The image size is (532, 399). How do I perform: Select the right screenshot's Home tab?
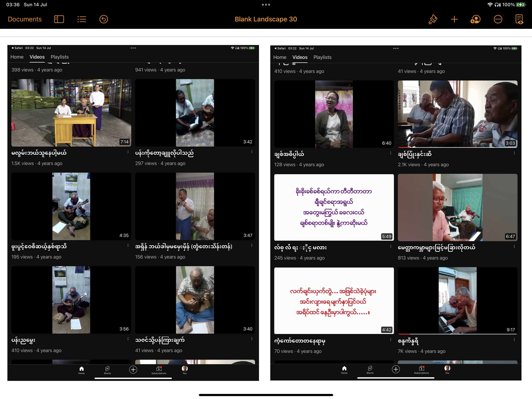coord(280,57)
